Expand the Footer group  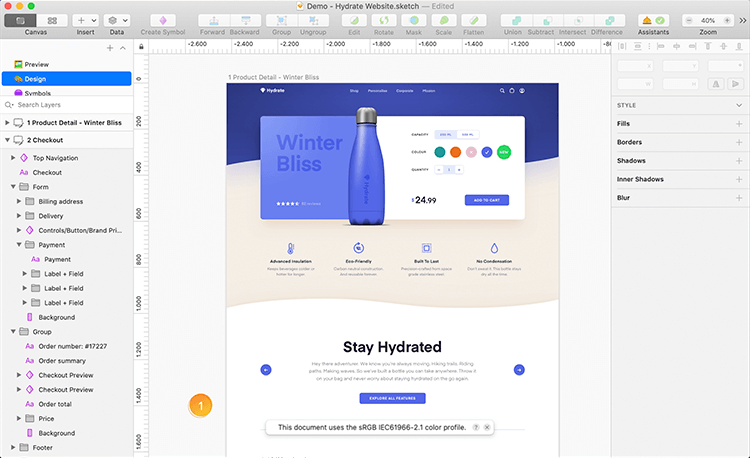(x=13, y=447)
